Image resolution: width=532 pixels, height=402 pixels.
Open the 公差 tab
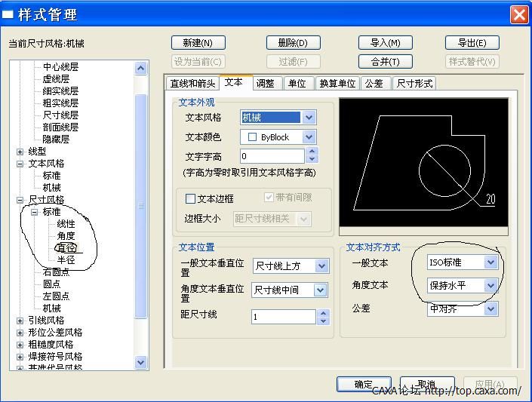(374, 84)
